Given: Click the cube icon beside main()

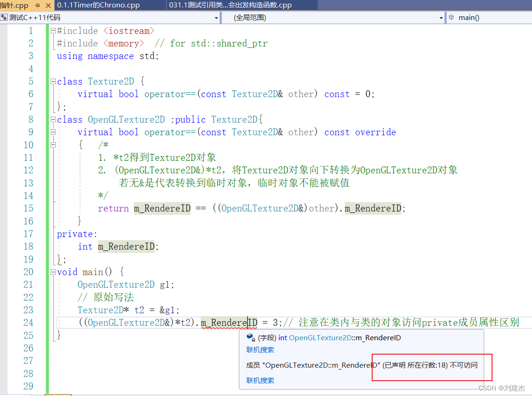Looking at the screenshot, I should [451, 17].
